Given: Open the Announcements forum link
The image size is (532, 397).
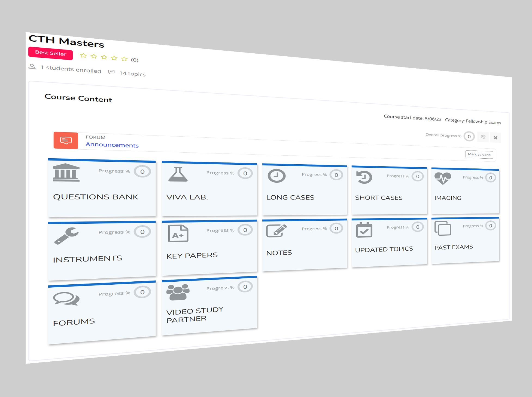Looking at the screenshot, I should (x=112, y=145).
